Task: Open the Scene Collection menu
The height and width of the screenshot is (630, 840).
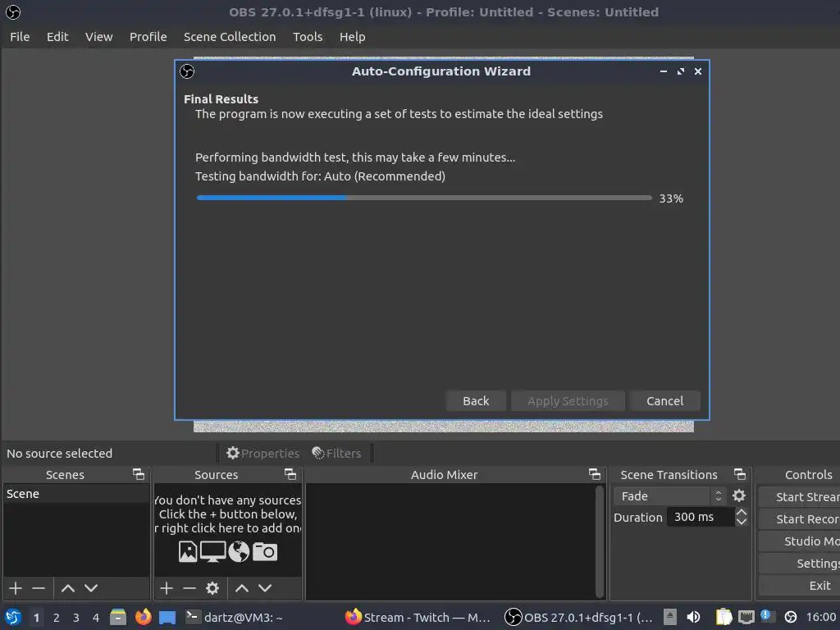Action: click(230, 37)
